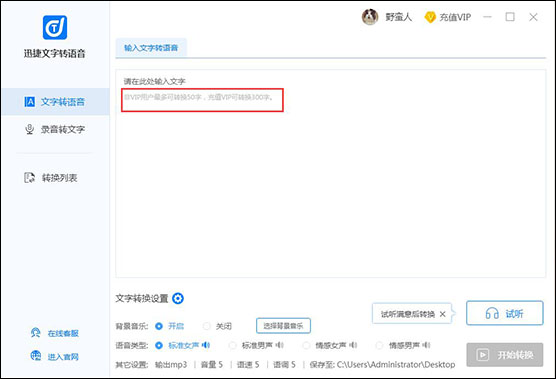Select the 输入文字转语音 tab
556x379 pixels.
[x=151, y=48]
